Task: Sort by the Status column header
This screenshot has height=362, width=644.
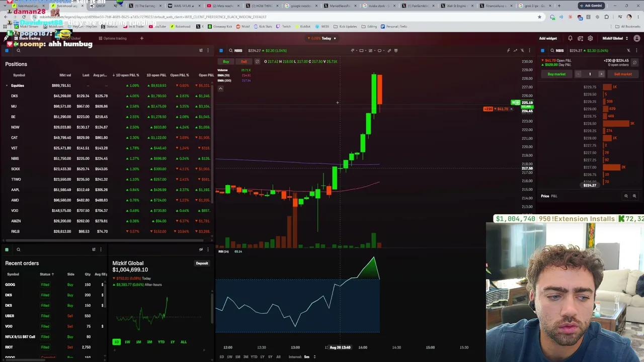Action: pyautogui.click(x=46, y=274)
